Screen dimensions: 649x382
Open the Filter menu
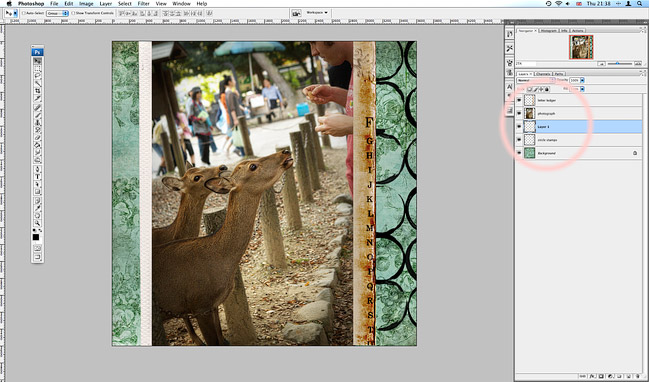point(143,4)
